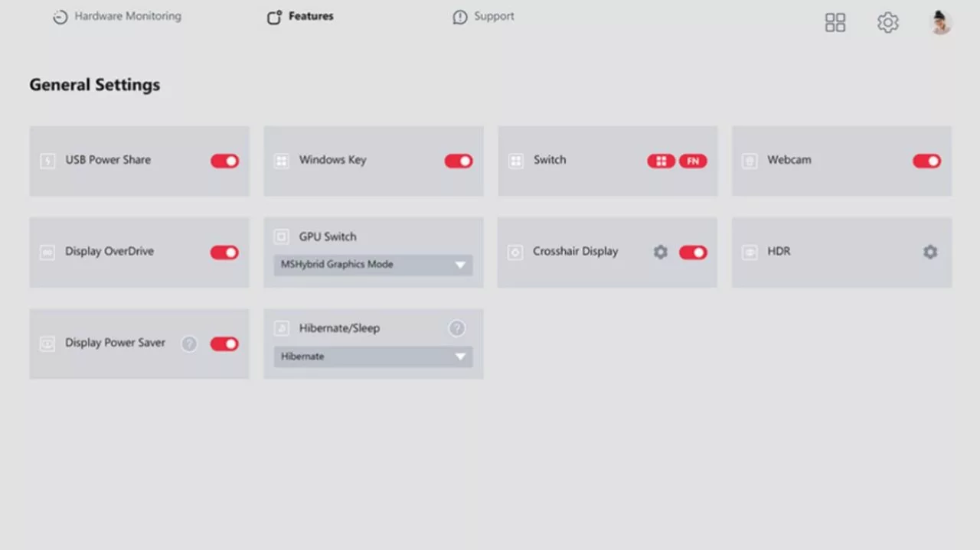The width and height of the screenshot is (980, 550).
Task: Click Hibernate/Sleep help question icon
Action: point(456,329)
